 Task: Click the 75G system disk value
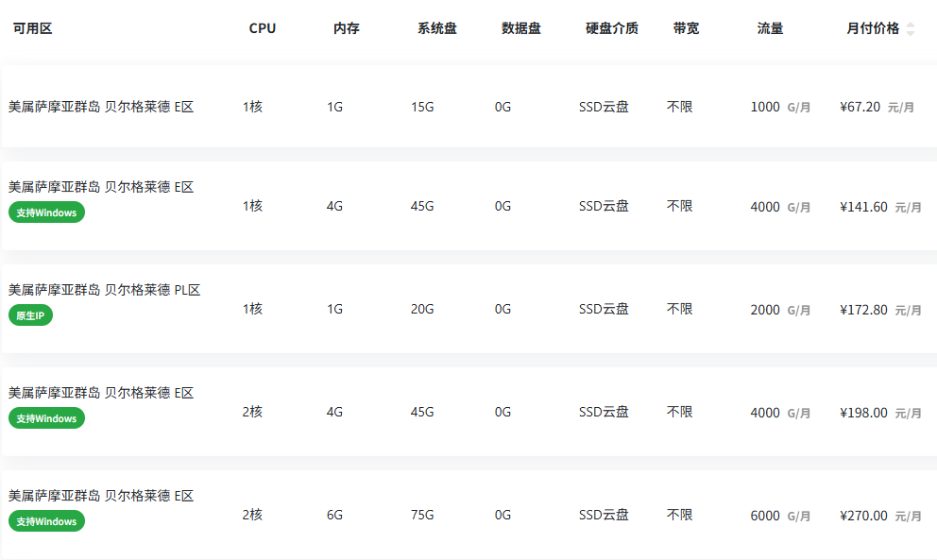point(422,516)
